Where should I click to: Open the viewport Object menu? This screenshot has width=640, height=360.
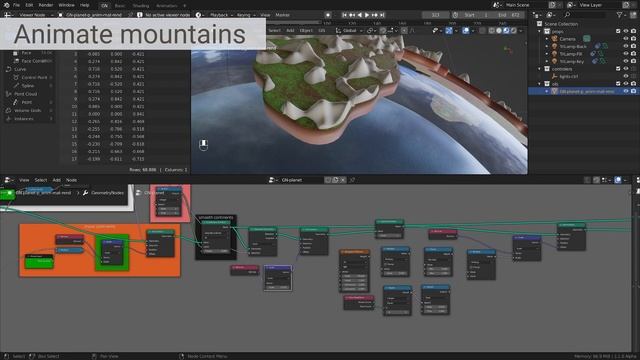click(306, 31)
